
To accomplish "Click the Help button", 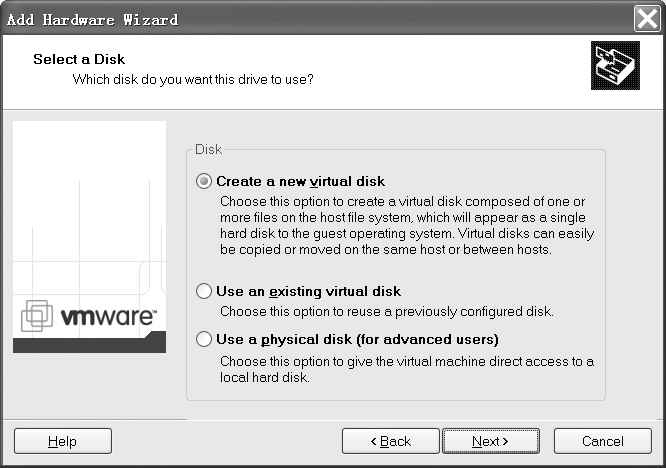I will point(62,441).
